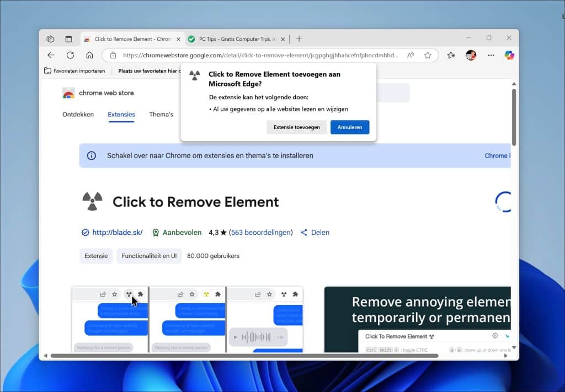Viewport: 565px width, 392px height.
Task: Open the tab actions menu icon
Action: 68,39
